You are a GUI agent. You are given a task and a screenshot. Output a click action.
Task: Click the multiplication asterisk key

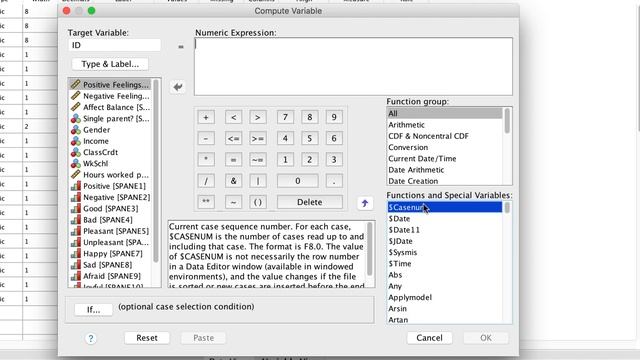coord(206,160)
